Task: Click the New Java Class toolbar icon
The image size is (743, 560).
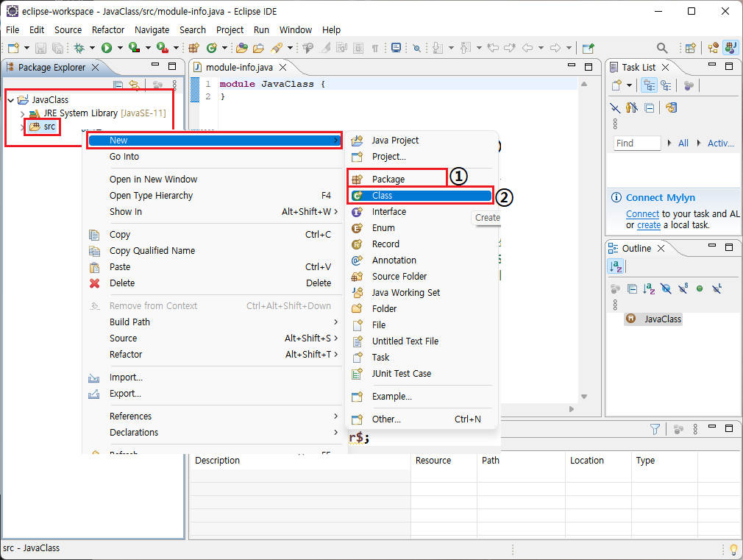Action: point(212,48)
